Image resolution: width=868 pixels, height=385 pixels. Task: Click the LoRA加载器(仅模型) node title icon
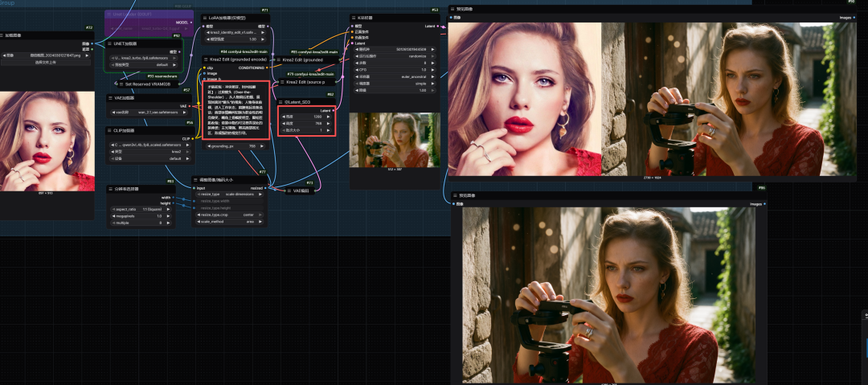click(x=205, y=18)
